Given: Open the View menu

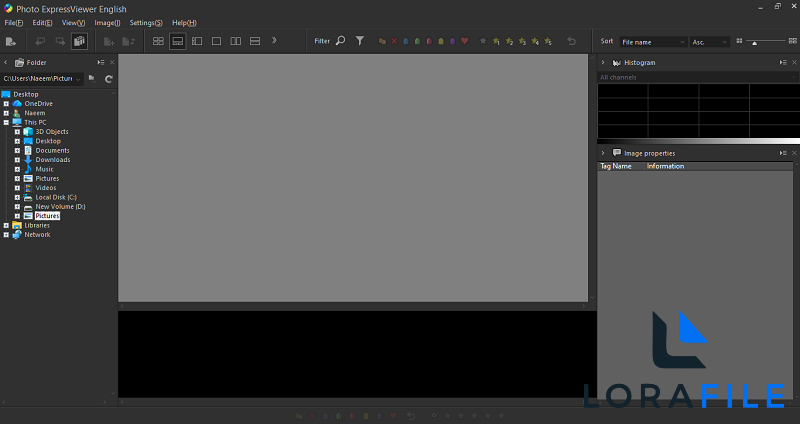Looking at the screenshot, I should 73,23.
